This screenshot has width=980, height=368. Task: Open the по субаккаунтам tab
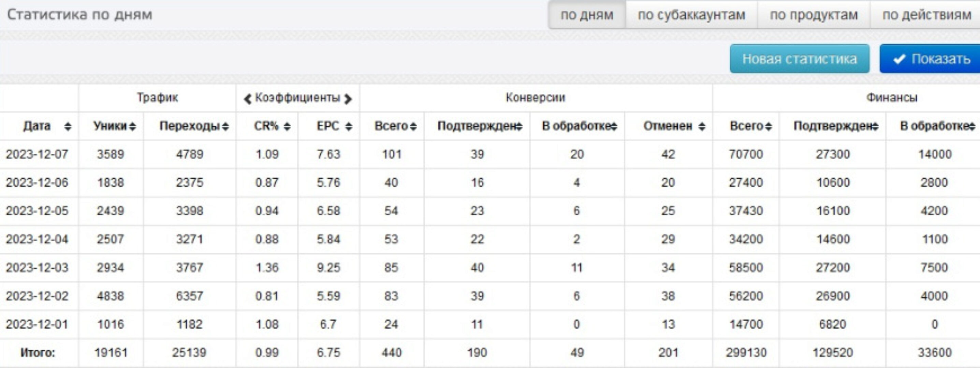click(x=691, y=15)
